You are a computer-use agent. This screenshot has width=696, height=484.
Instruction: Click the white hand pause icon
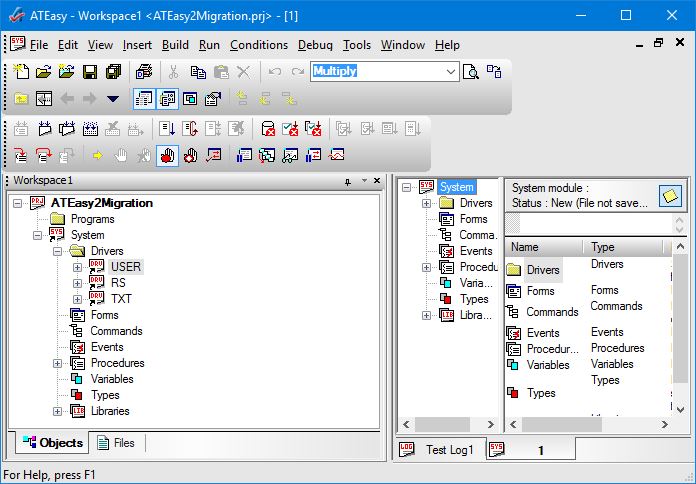pyautogui.click(x=121, y=155)
